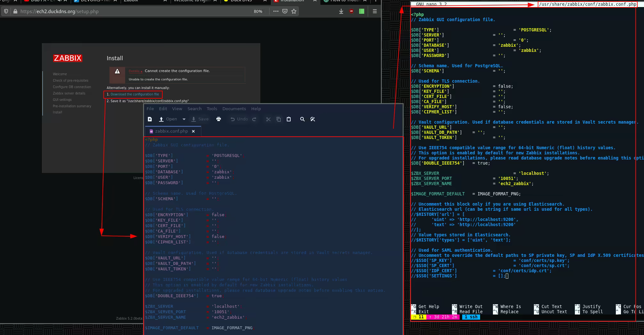644x335 pixels.
Task: Open the Documents menu in text editor
Action: pyautogui.click(x=234, y=109)
